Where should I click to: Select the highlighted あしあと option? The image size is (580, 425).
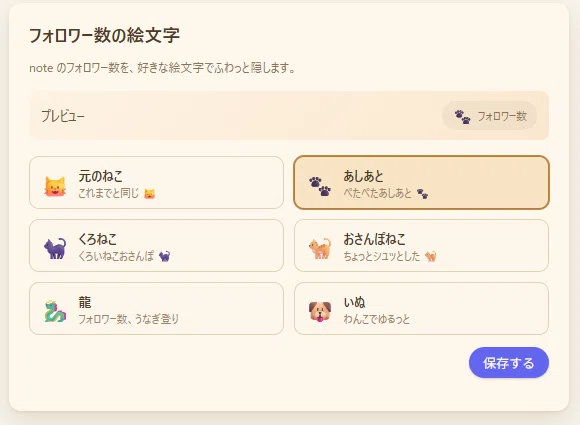[421, 182]
